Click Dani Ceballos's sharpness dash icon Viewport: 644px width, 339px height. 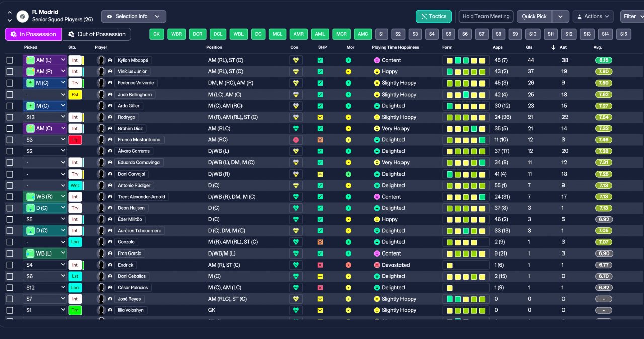[320, 276]
